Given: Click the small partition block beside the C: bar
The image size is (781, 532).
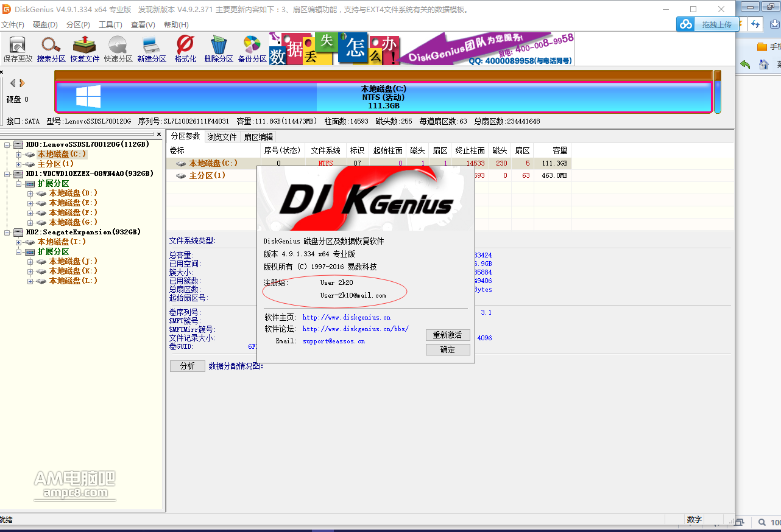Looking at the screenshot, I should click(x=718, y=97).
